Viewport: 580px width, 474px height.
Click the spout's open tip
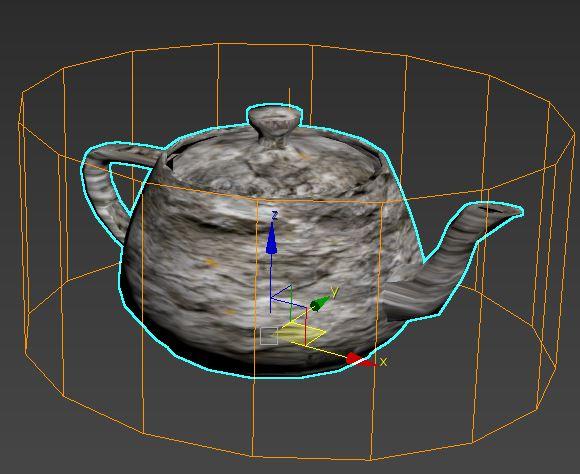point(499,210)
